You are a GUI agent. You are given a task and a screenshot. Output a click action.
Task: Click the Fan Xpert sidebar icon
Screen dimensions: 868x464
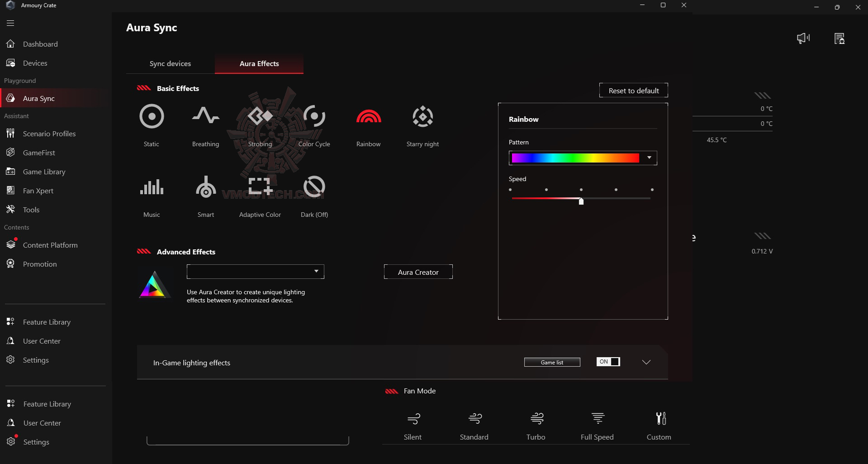(10, 191)
